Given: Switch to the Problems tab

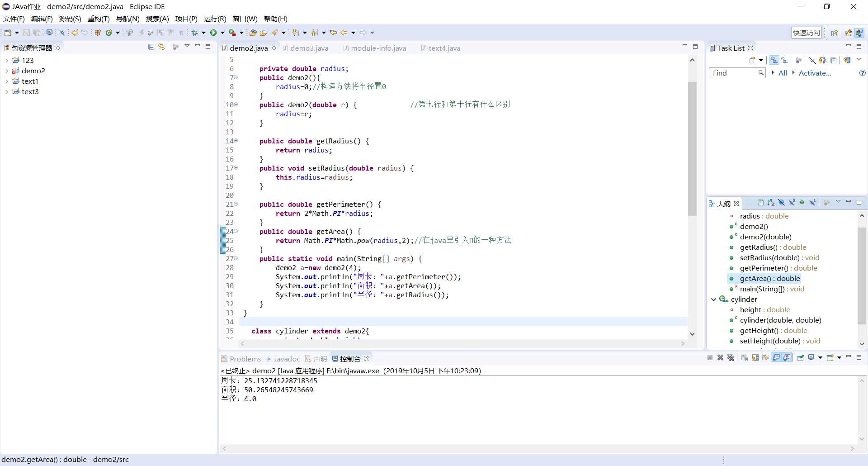Looking at the screenshot, I should coord(241,359).
